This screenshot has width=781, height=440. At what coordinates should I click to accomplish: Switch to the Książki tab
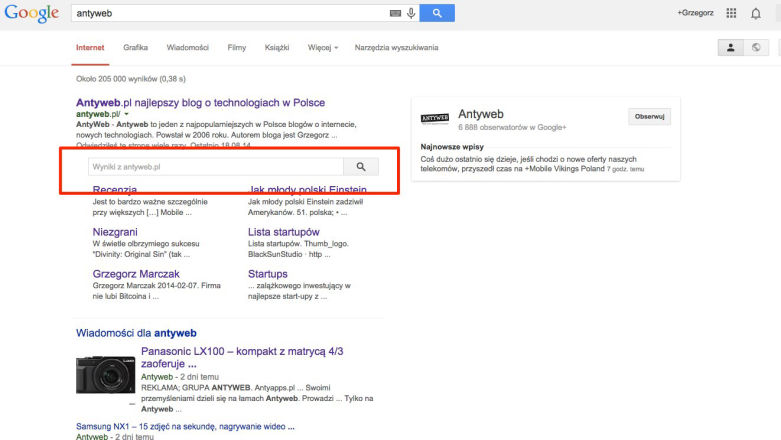[x=277, y=48]
